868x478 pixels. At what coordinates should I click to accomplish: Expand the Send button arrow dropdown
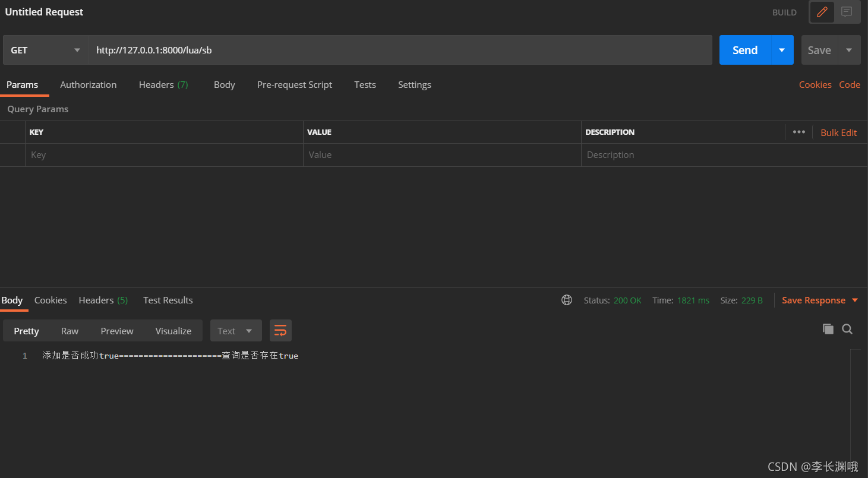click(782, 50)
